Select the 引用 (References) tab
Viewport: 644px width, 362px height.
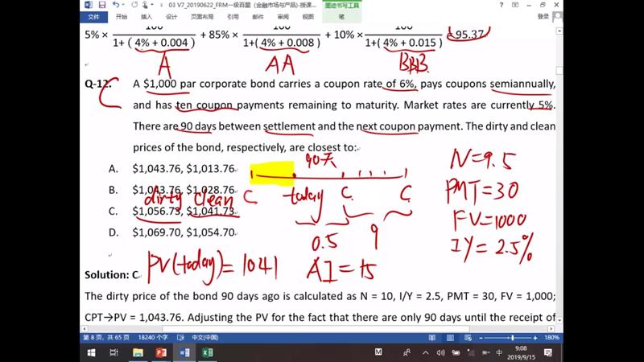click(233, 17)
